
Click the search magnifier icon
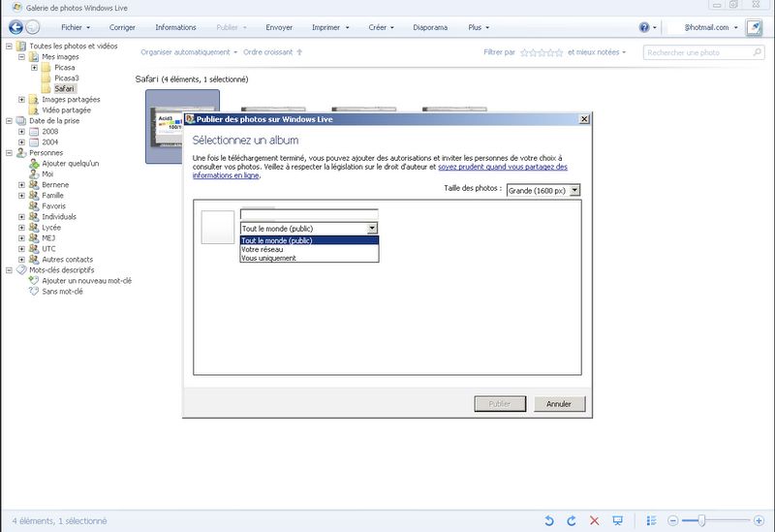coord(757,52)
